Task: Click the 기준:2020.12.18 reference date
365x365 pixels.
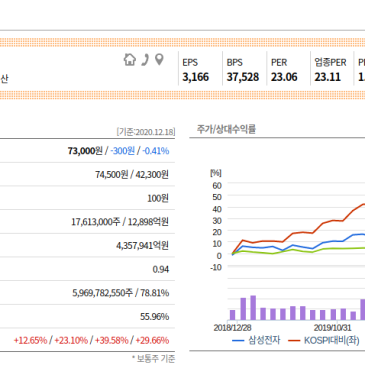Action: tap(146, 132)
